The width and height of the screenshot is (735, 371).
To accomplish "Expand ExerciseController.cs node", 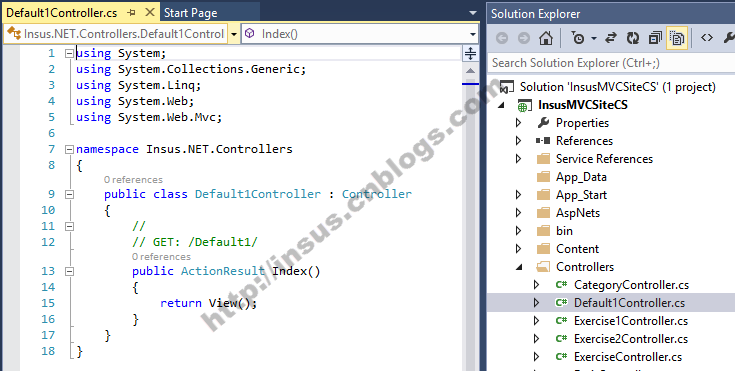I will click(537, 357).
